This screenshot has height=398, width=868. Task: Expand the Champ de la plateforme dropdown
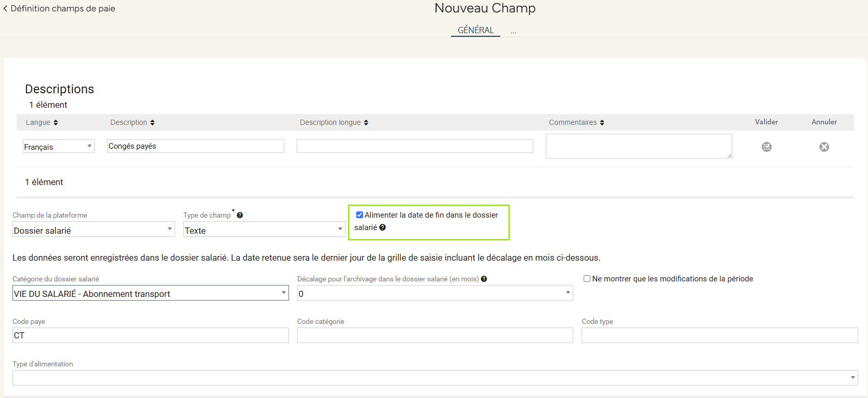tap(93, 230)
